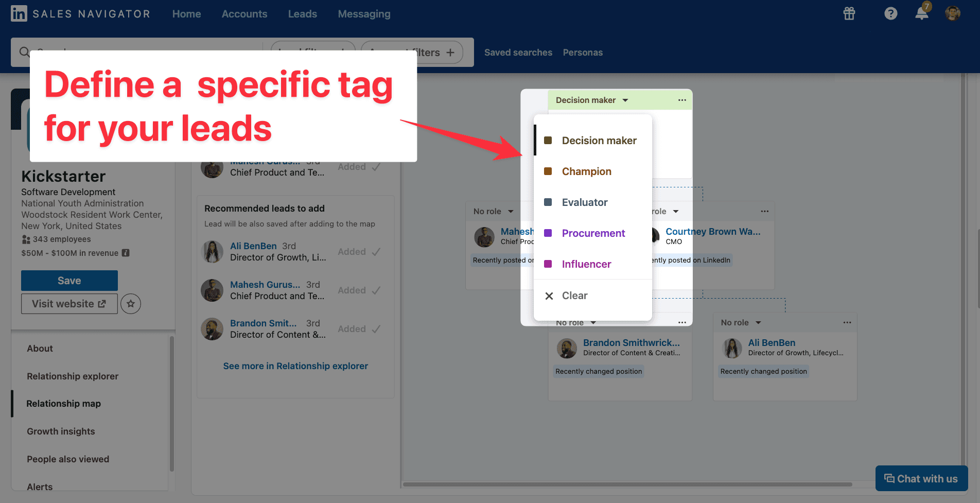Click the search magnifier icon
The width and height of the screenshot is (980, 503).
pos(24,52)
